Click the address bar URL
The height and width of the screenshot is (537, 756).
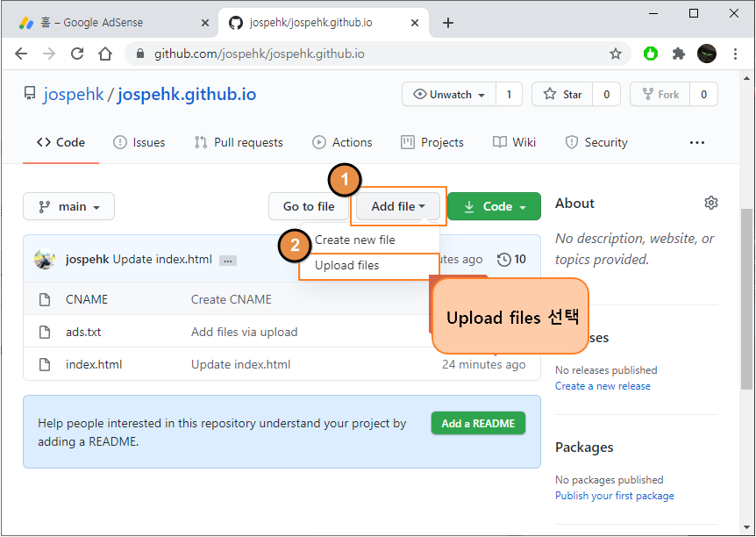click(260, 54)
